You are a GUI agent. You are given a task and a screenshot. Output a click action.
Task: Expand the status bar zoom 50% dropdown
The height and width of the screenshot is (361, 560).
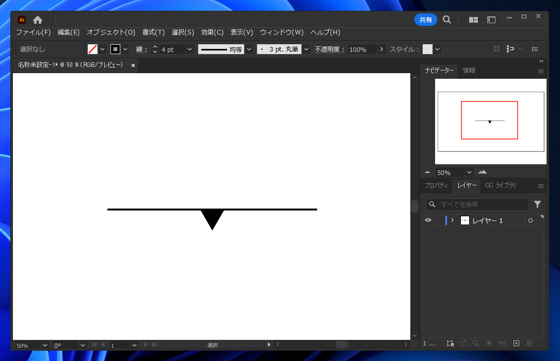pos(45,345)
